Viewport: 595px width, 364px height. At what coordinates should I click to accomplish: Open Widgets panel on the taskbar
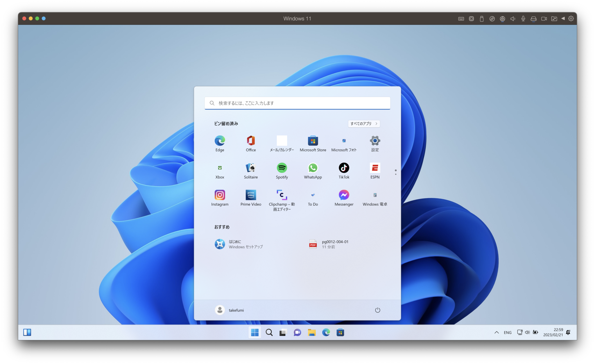click(27, 332)
